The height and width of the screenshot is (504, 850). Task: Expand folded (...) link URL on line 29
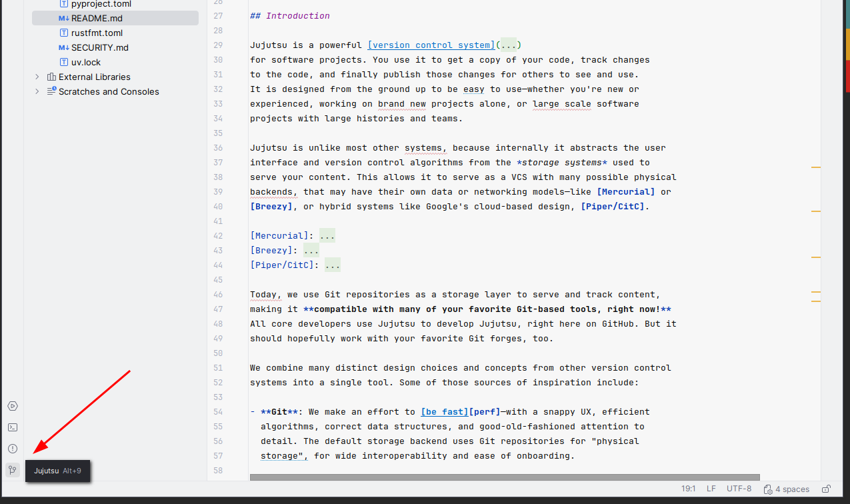coord(509,45)
